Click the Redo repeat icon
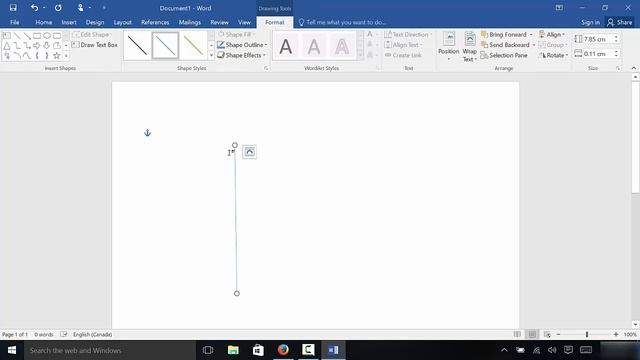 [x=58, y=8]
